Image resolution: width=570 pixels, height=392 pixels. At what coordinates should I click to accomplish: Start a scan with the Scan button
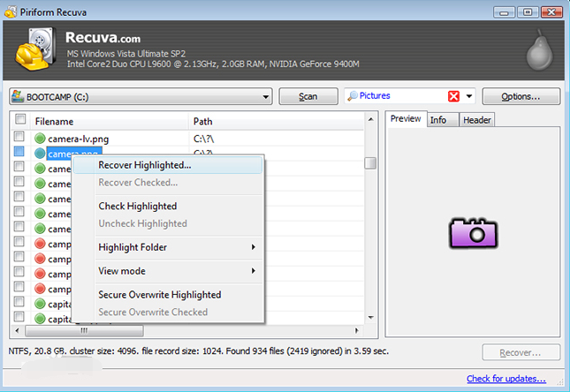pyautogui.click(x=308, y=96)
